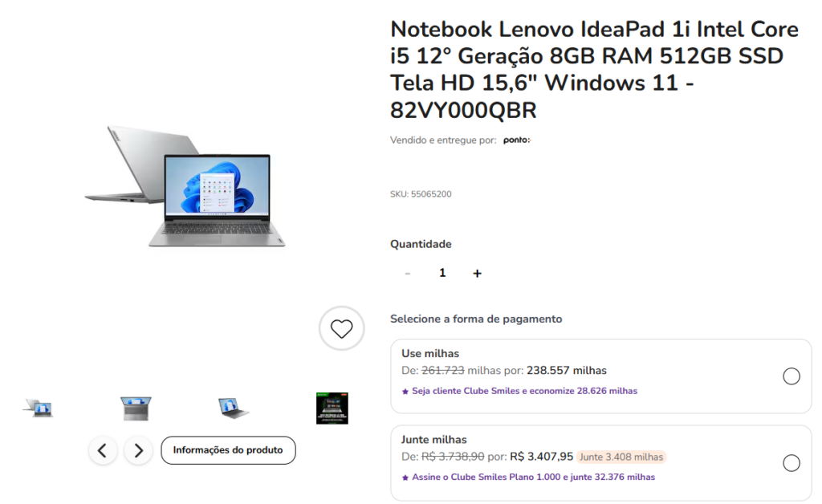This screenshot has width=822, height=504.
Task: Click the quantity value field showing 1
Action: (442, 273)
